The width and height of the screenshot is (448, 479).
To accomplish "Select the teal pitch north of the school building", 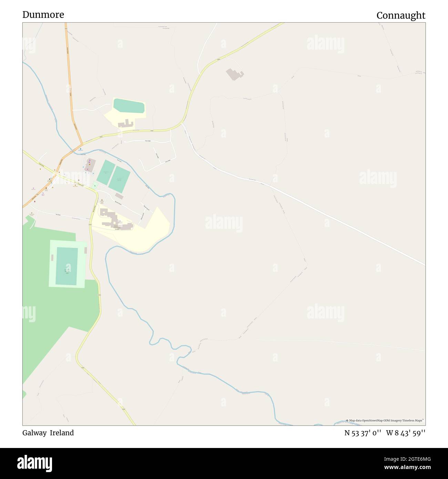I will 129,106.
